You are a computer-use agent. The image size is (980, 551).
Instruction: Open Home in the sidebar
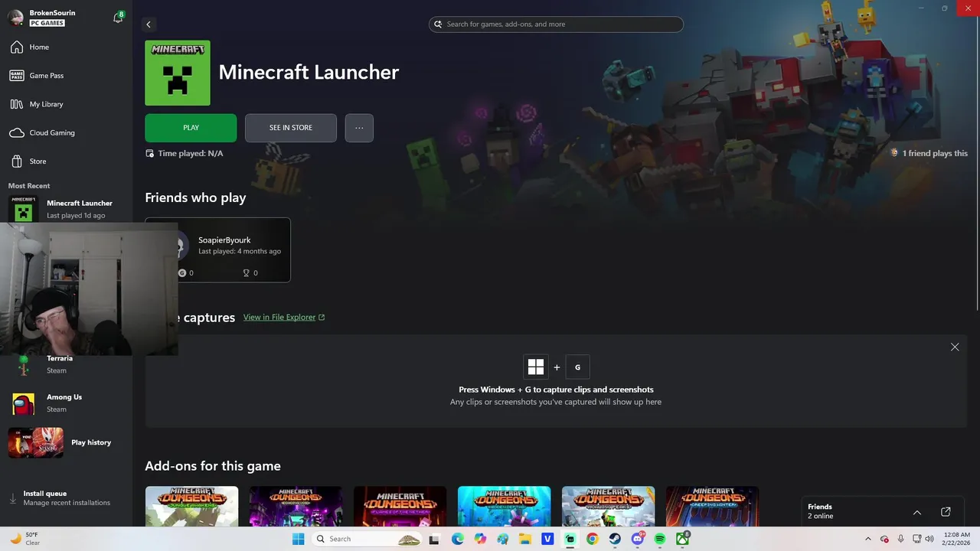[x=66, y=47]
